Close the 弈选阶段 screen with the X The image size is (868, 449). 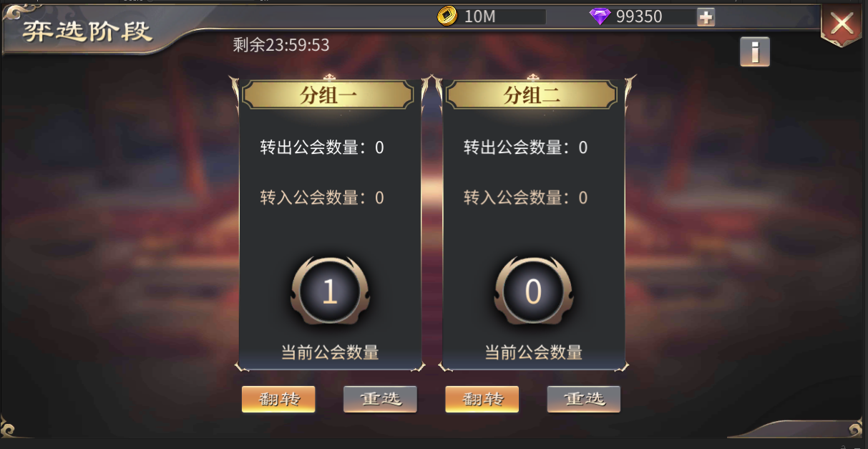pos(842,24)
